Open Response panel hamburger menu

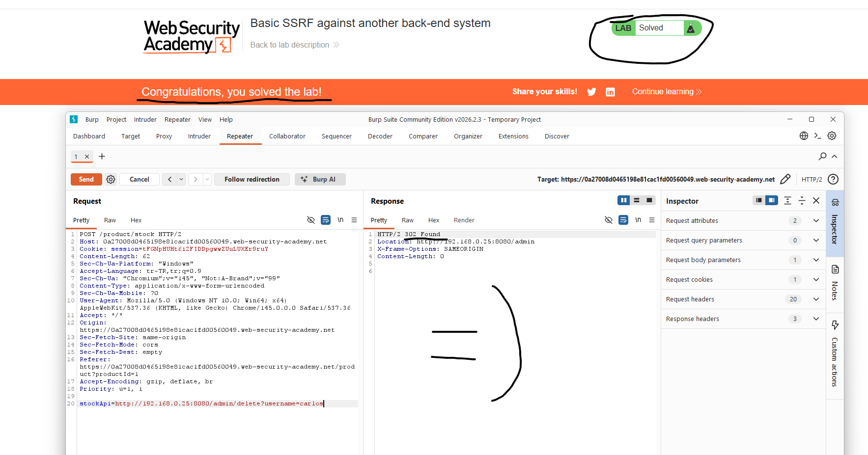tap(652, 220)
